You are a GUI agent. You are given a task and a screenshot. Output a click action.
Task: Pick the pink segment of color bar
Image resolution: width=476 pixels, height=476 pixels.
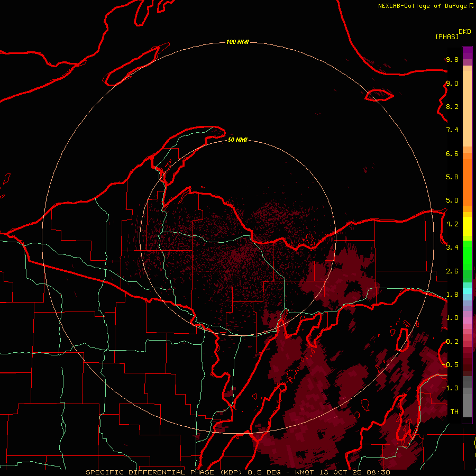[x=467, y=321]
